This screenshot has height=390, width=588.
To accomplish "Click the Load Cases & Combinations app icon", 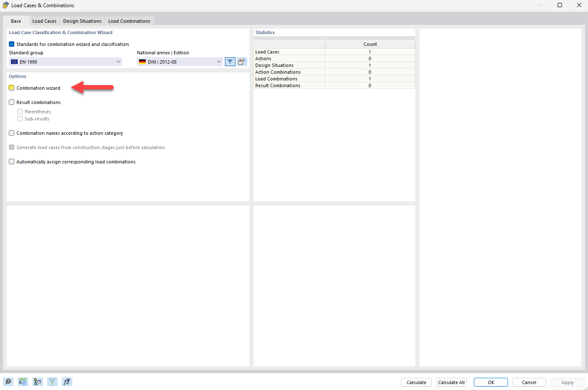I will [x=5, y=5].
